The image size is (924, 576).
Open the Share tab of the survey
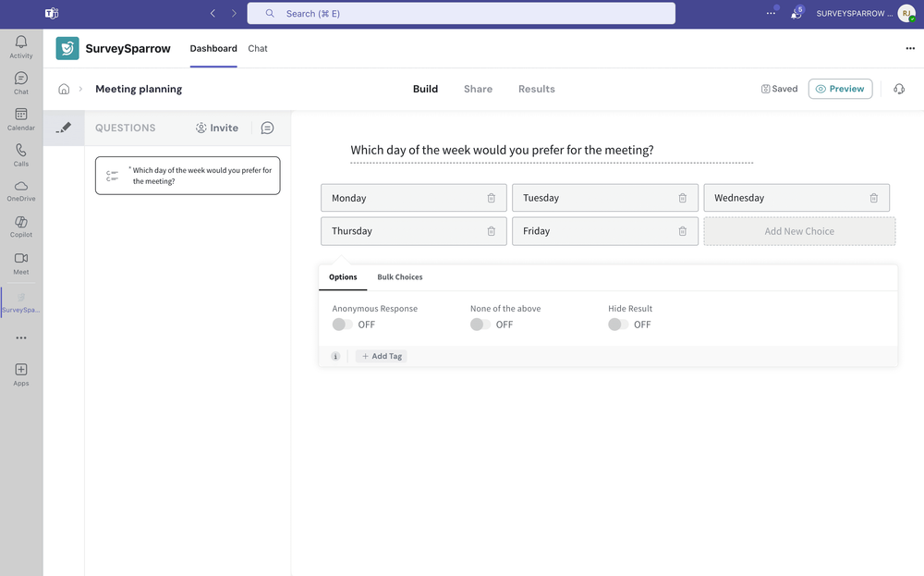tap(478, 89)
